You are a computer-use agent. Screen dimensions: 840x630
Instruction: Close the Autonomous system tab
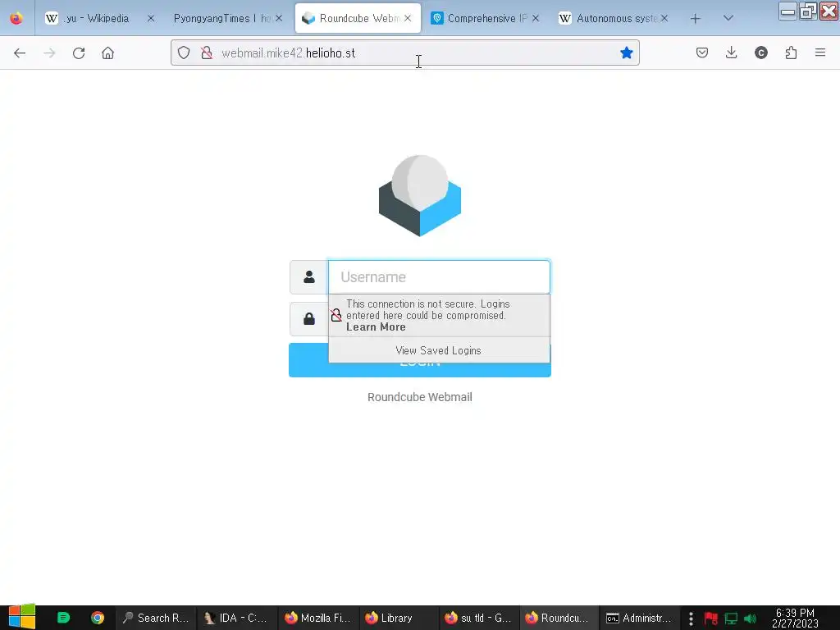[x=664, y=18]
